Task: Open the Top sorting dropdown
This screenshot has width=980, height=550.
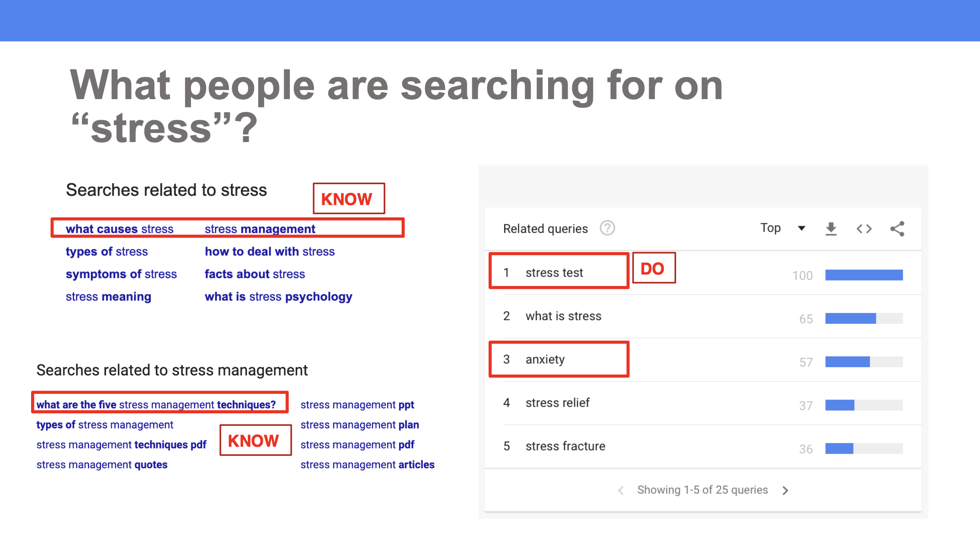Action: [x=782, y=228]
